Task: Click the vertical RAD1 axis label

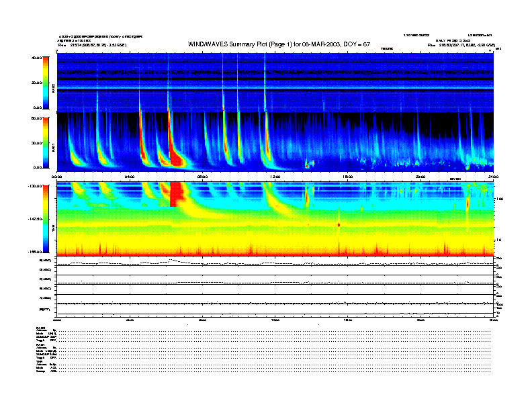Action: [53, 147]
